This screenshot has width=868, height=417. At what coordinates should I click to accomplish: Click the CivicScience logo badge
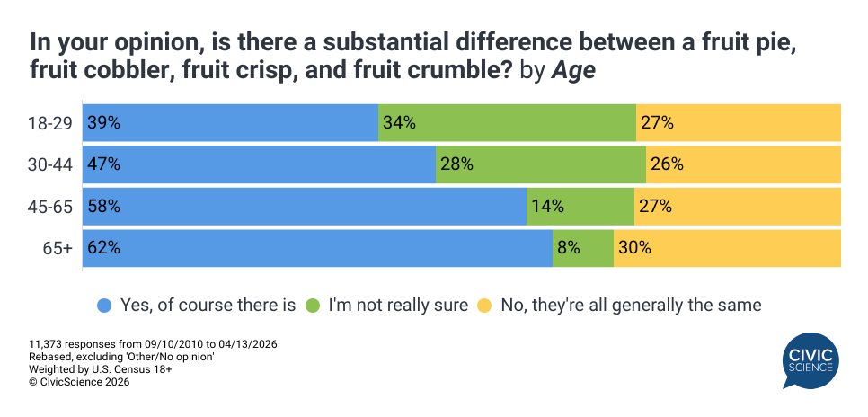click(808, 359)
